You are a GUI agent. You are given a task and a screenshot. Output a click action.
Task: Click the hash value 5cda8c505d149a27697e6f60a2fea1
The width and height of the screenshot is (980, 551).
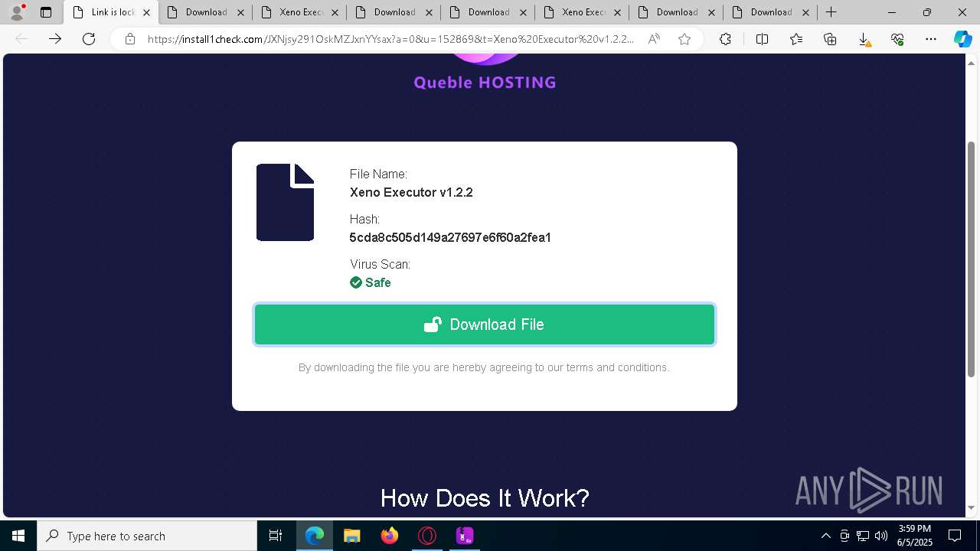click(450, 237)
